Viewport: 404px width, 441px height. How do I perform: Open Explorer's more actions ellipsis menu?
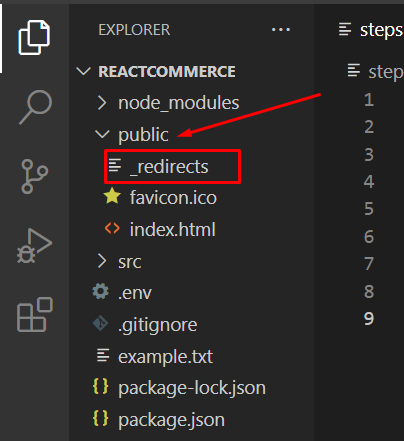tap(281, 30)
